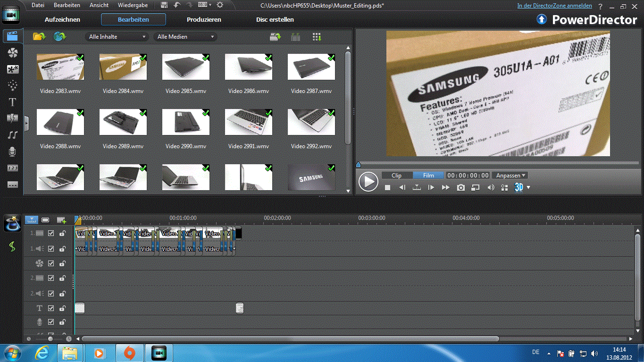Click the download media globe icon
This screenshot has height=362, width=644.
tap(60, 36)
